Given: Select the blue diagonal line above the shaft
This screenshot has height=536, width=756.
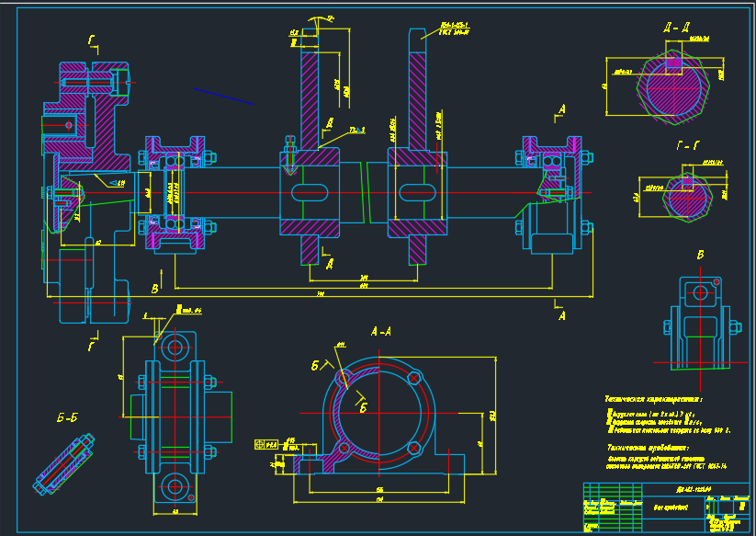Looking at the screenshot, I should [223, 96].
